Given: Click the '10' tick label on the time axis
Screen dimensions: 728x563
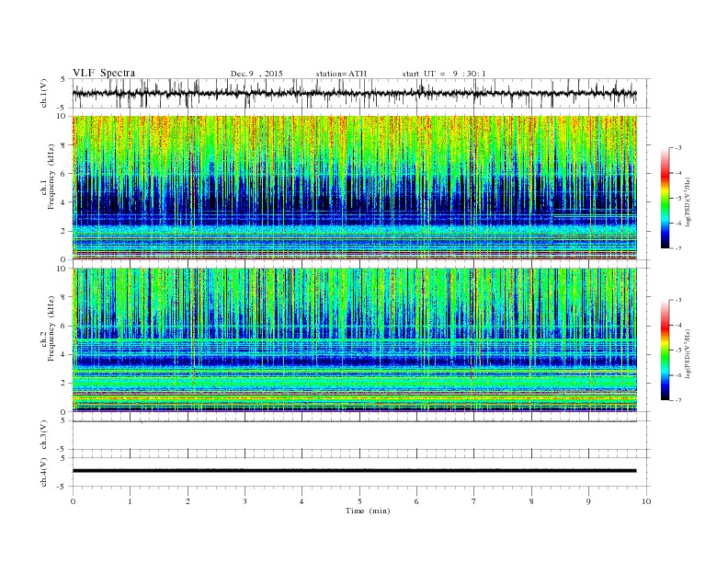Looking at the screenshot, I should click(x=646, y=501).
